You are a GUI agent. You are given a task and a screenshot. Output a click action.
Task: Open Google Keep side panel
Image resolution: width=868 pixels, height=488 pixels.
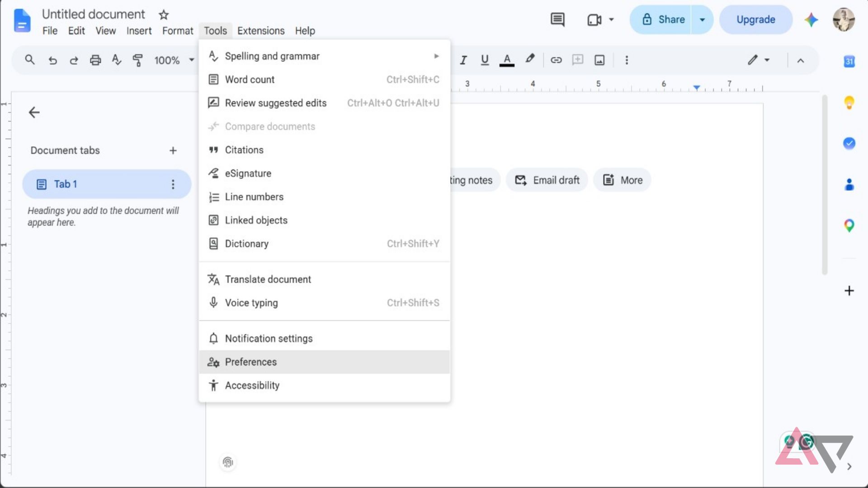coord(849,103)
